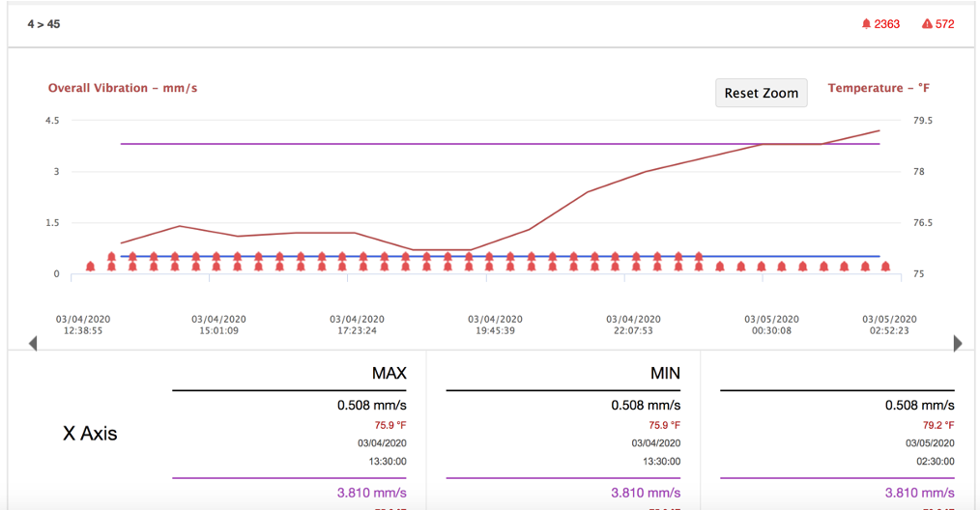Screen dimensions: 980x510
Task: Click the 'Overall Vibration – mm/s' axis title
Action: click(123, 88)
